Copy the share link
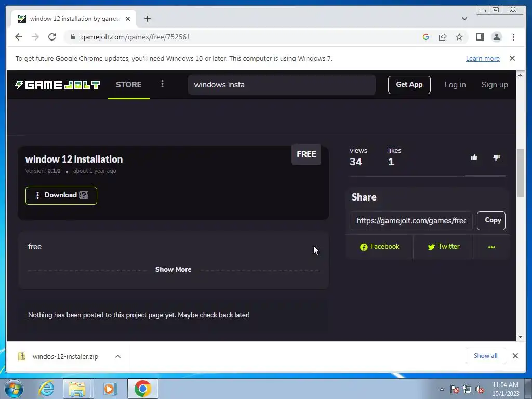 pos(491,220)
